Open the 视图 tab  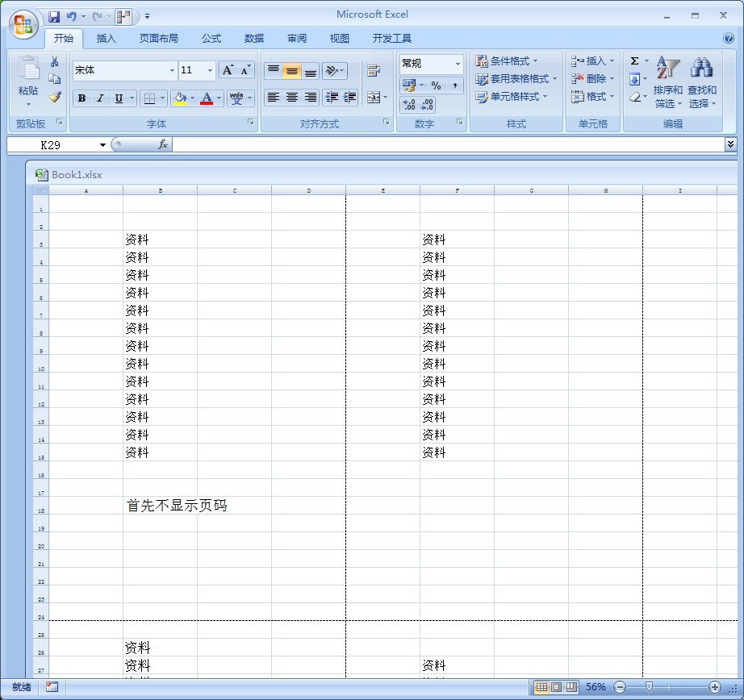[339, 39]
